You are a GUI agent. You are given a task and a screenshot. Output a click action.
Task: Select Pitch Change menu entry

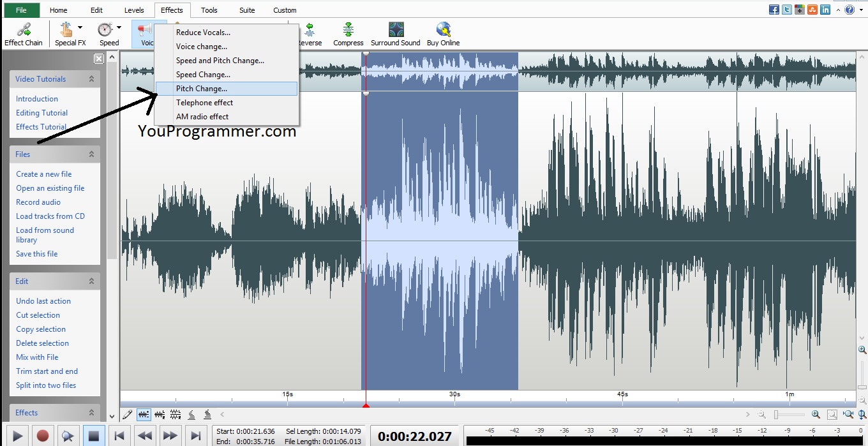[227, 89]
